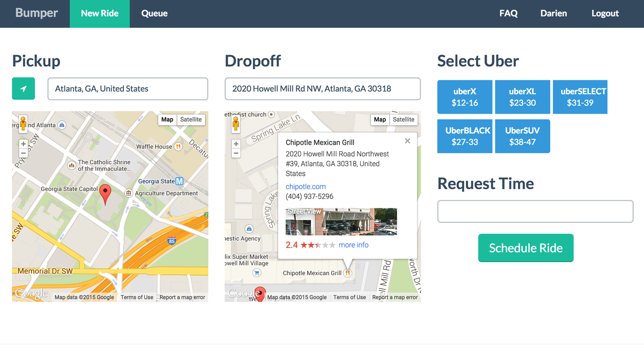Click Chipotle Mexican Grill map marker icon
Screen dimensions: 644x358
coord(348,273)
